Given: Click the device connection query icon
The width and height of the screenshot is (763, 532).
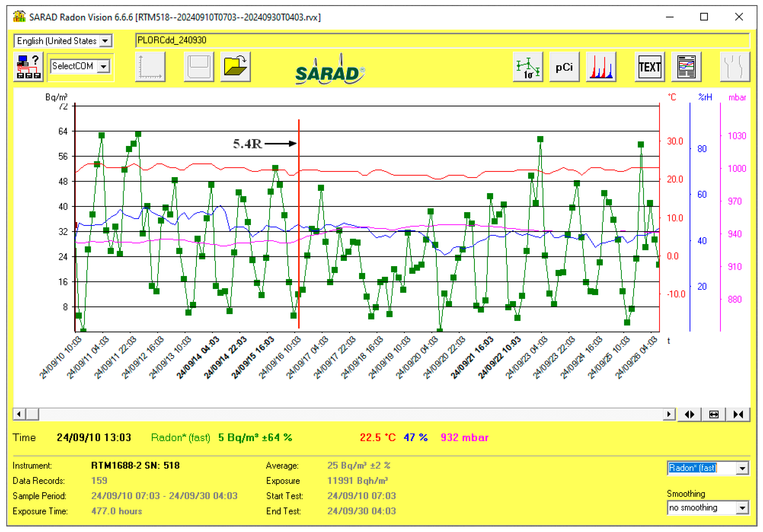Looking at the screenshot, I should (x=28, y=67).
